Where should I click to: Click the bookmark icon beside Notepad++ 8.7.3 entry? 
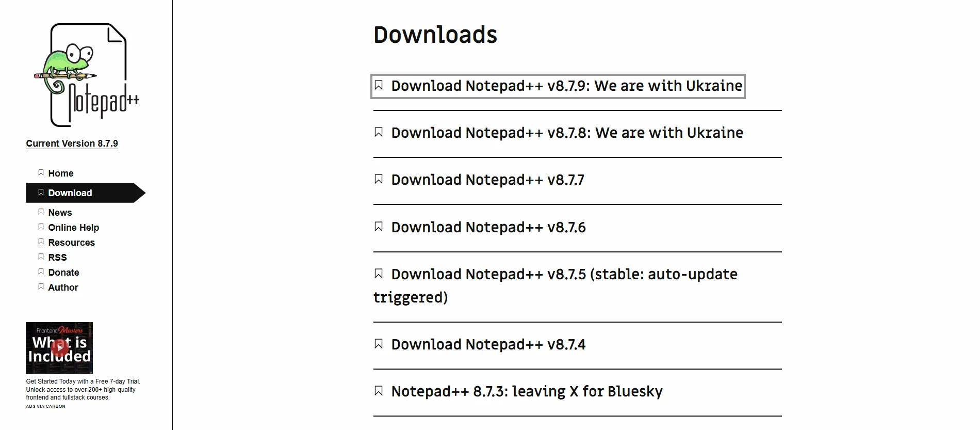(379, 391)
